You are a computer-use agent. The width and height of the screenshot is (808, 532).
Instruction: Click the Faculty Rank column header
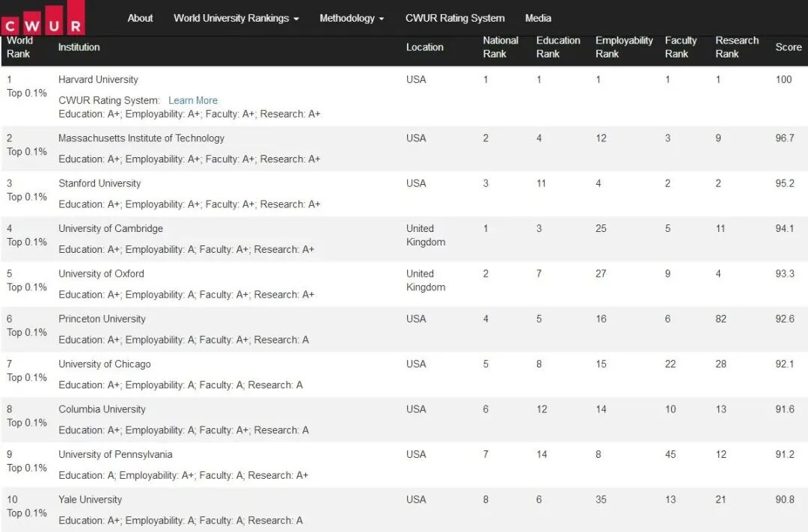click(x=681, y=47)
